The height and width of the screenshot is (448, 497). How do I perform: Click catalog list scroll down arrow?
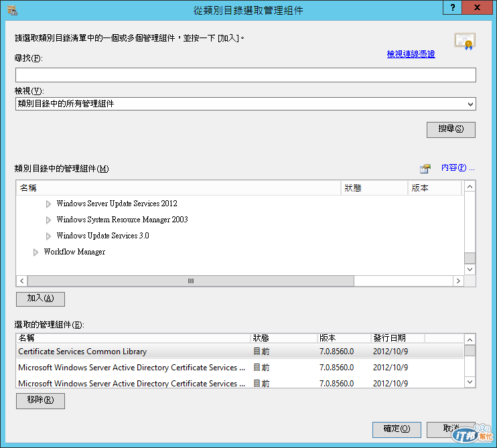pos(470,270)
